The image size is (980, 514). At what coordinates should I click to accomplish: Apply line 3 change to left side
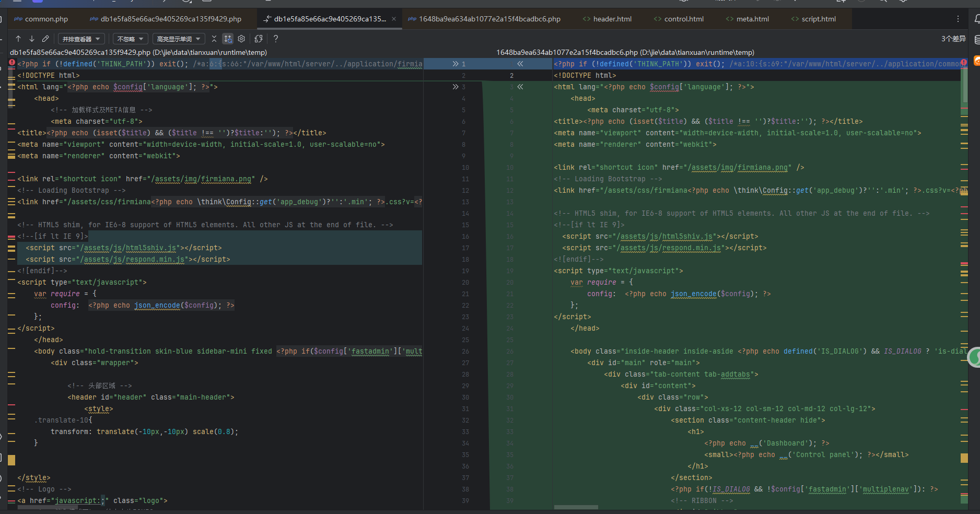[x=520, y=87]
